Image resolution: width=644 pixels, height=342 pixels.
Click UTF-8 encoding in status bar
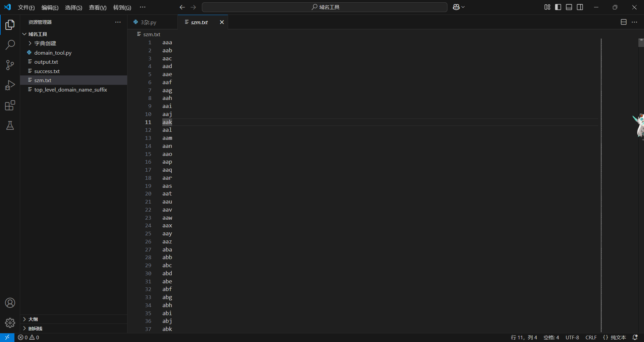click(572, 337)
